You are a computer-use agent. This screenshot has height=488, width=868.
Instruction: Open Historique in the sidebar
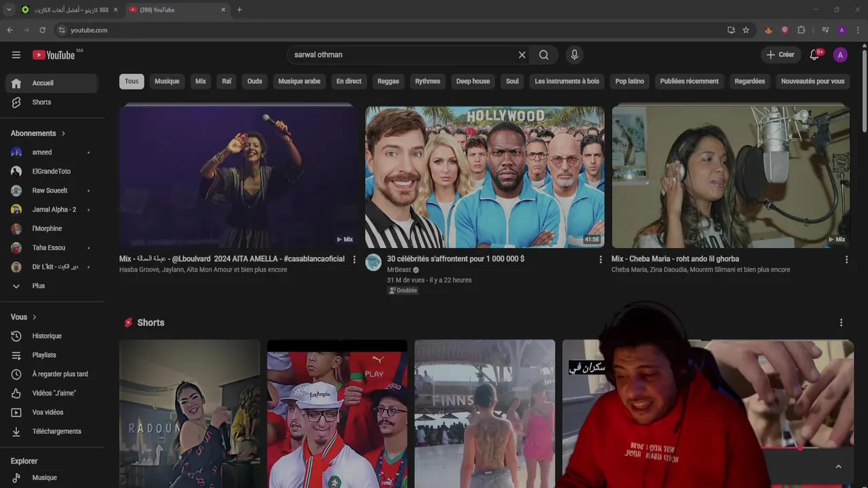tap(52, 336)
